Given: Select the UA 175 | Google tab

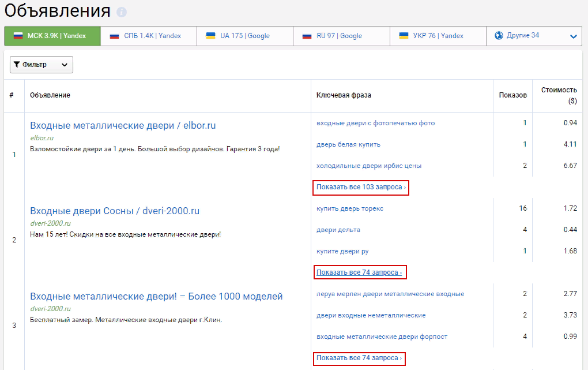Looking at the screenshot, I should (x=245, y=36).
